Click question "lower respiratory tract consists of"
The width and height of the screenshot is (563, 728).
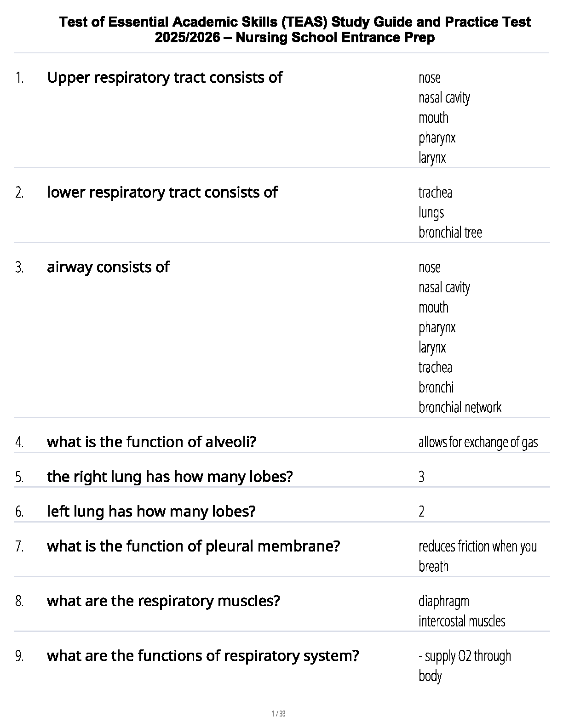click(162, 192)
